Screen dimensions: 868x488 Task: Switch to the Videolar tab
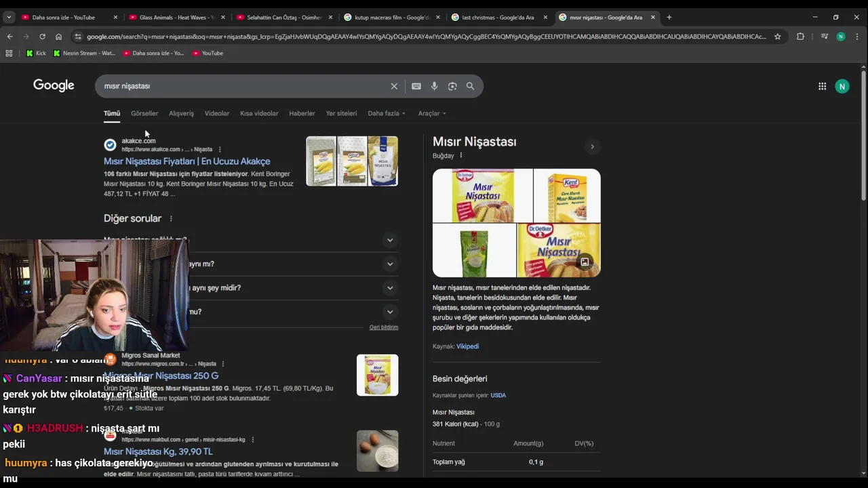click(x=217, y=113)
